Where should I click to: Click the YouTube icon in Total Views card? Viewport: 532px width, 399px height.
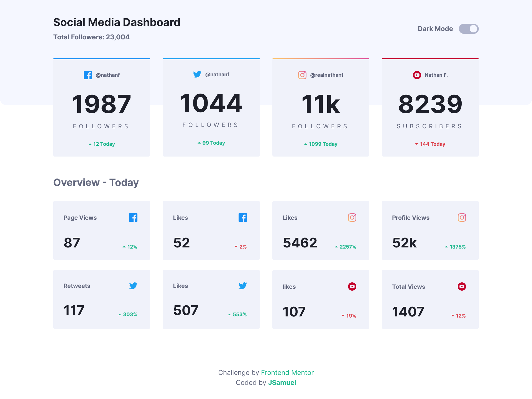point(462,287)
